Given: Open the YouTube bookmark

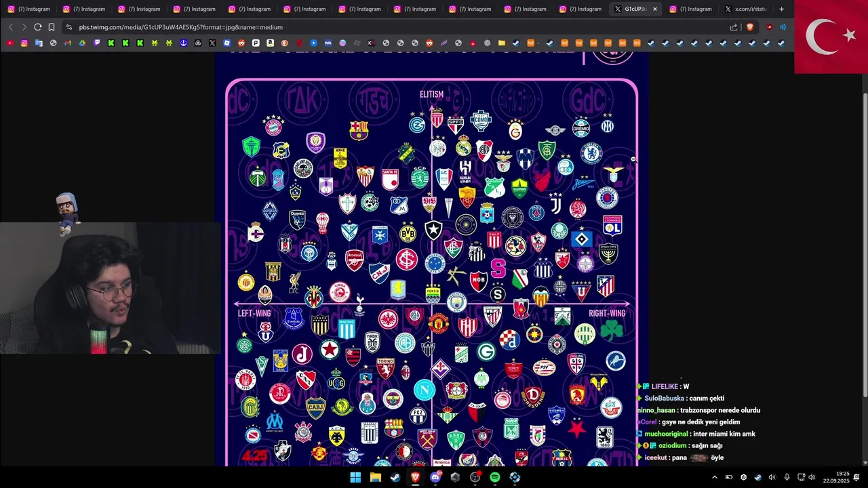Looking at the screenshot, I should pyautogui.click(x=9, y=43).
